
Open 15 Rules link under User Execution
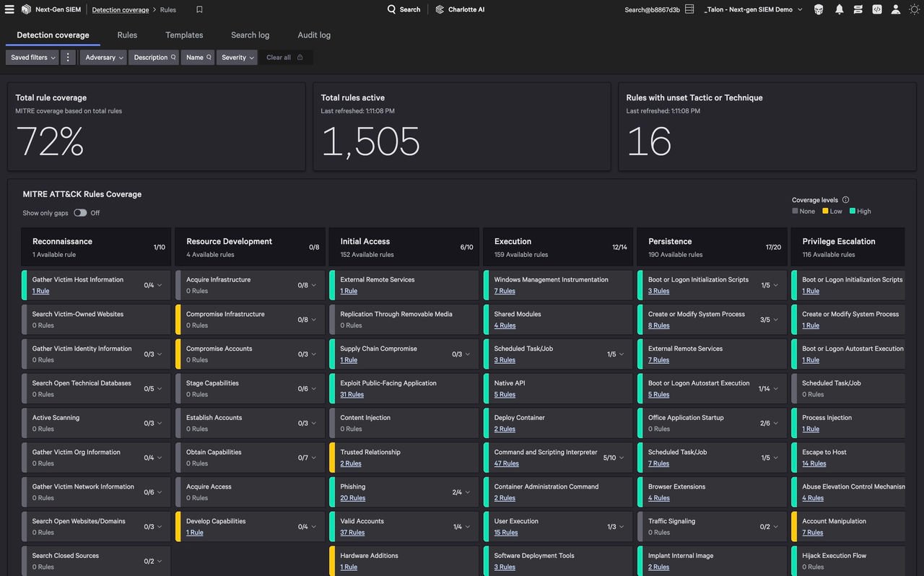(506, 533)
